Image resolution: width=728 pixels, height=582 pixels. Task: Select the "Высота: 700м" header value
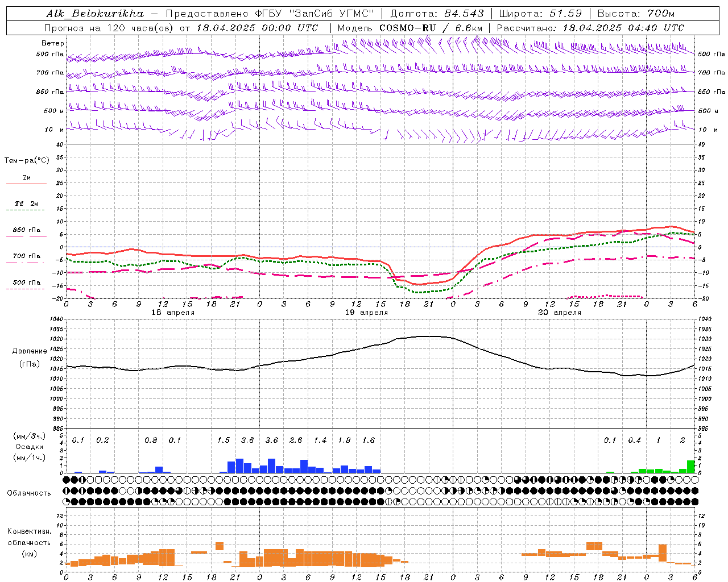pyautogui.click(x=636, y=14)
